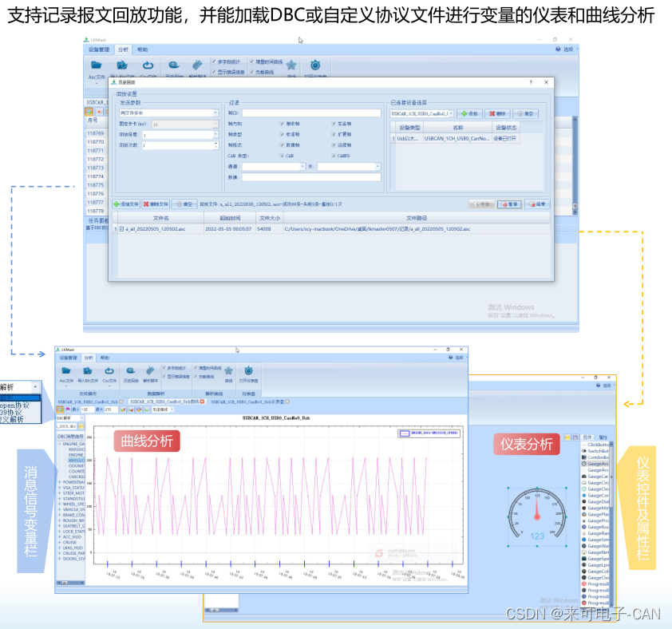Switch to 属性 tab in gauge window
Screen dimensions: 672x629
(x=603, y=437)
